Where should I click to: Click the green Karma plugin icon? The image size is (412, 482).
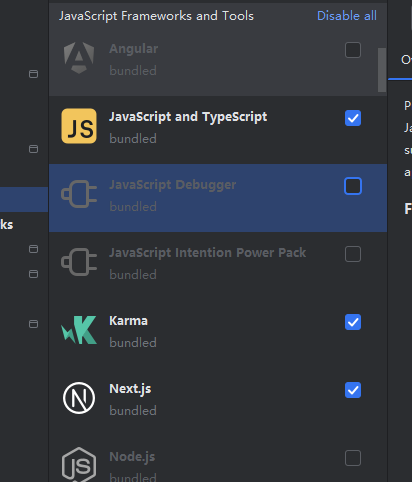(79, 330)
